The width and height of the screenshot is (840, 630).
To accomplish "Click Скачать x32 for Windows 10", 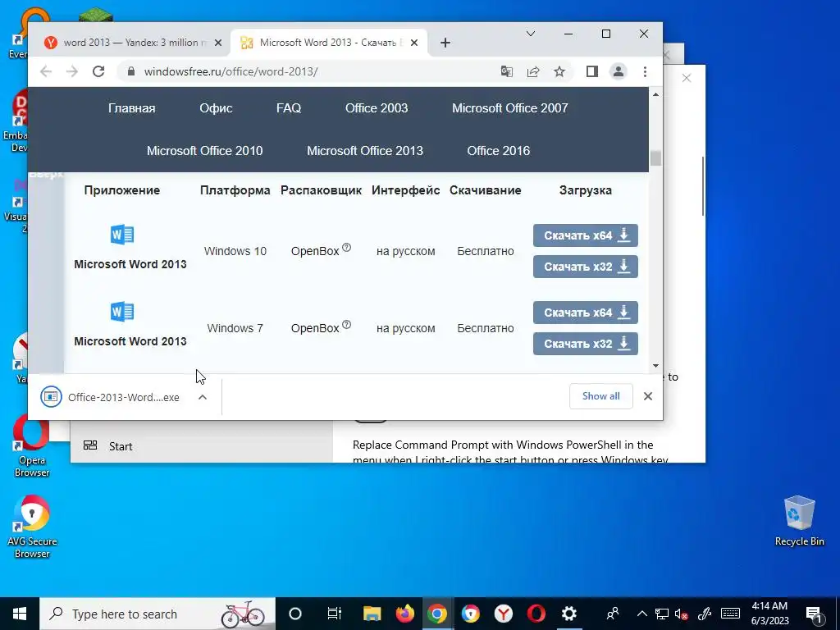I will tap(586, 267).
